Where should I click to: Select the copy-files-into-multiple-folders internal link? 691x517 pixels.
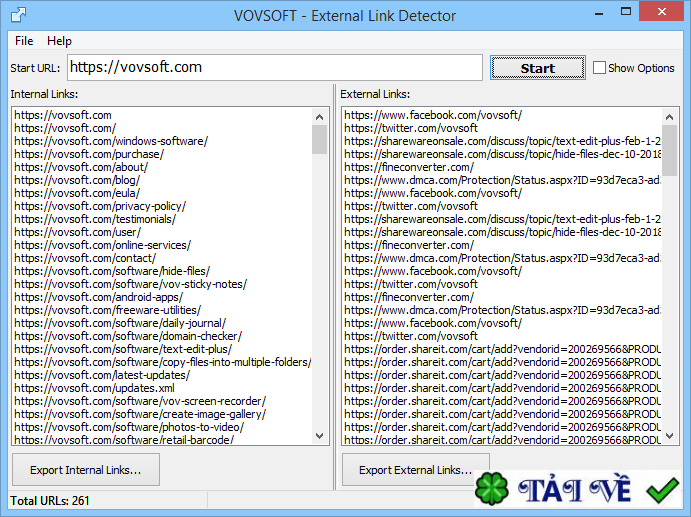point(163,362)
